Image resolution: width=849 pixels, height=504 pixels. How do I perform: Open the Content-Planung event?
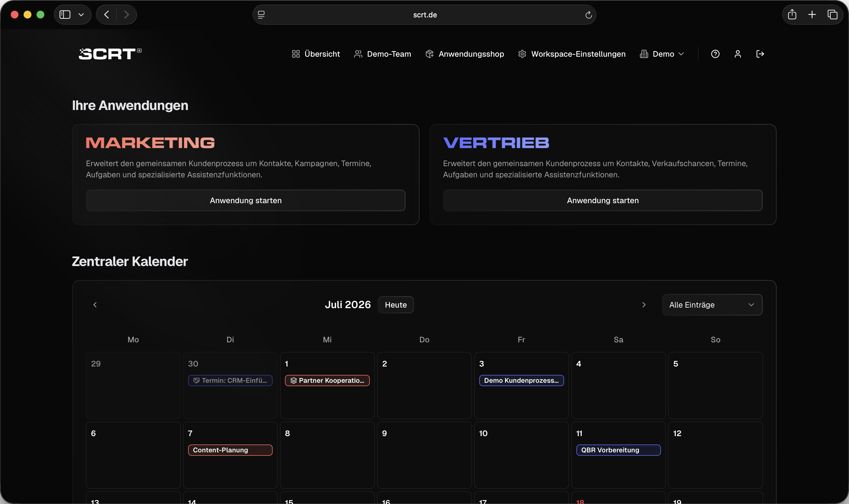coord(230,450)
